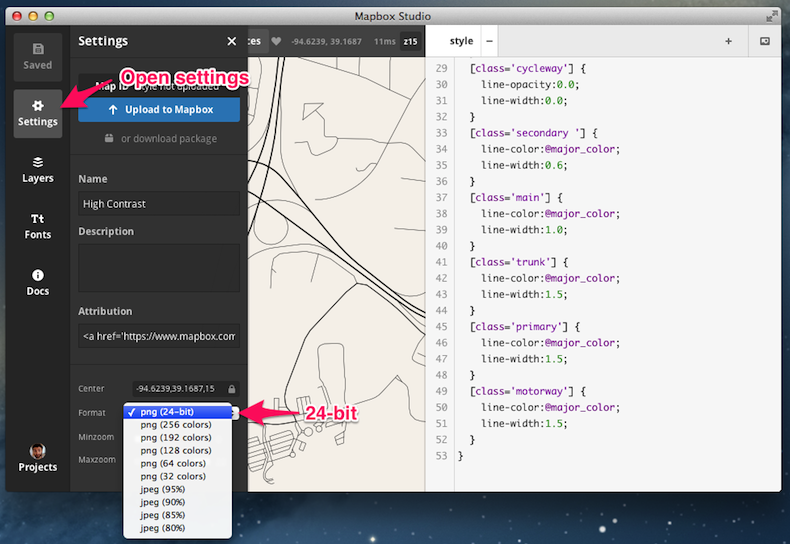Click the 'or download package' link
Image resolution: width=790 pixels, height=544 pixels.
(x=161, y=139)
